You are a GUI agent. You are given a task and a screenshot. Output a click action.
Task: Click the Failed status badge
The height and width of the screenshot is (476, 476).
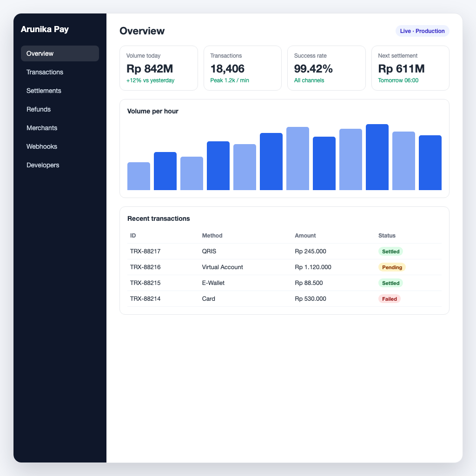point(390,299)
